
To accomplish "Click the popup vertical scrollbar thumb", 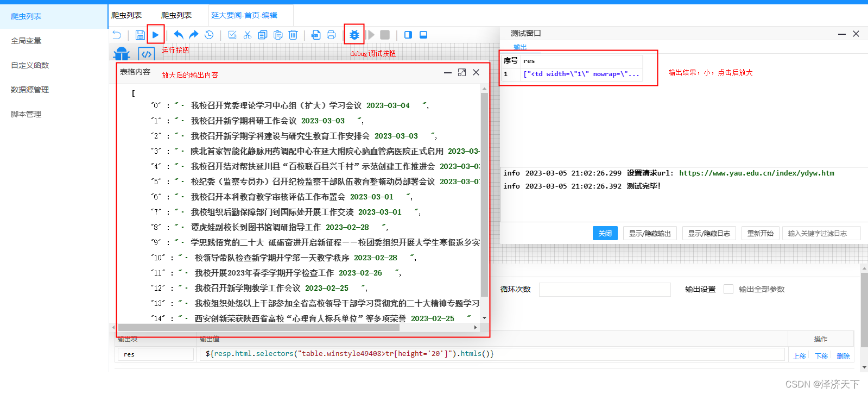I will coord(484,195).
